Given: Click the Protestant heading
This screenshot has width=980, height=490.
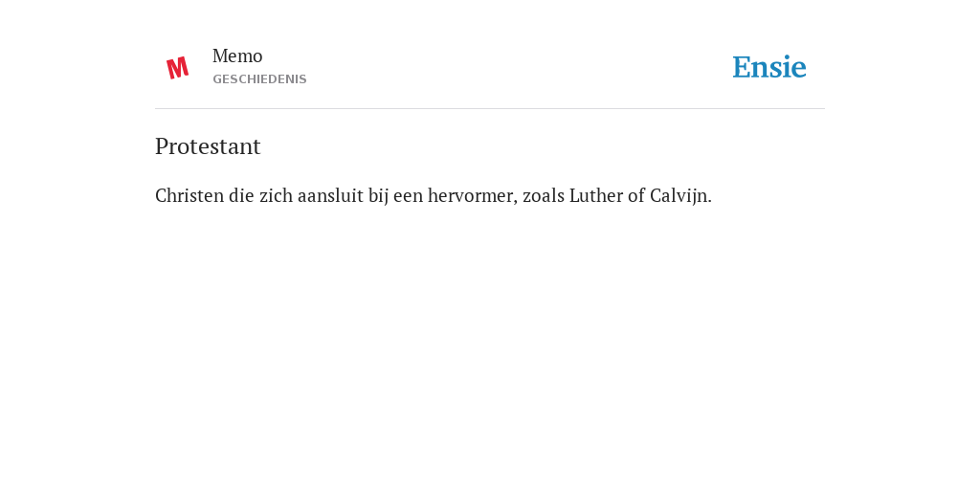Looking at the screenshot, I should (x=208, y=146).
